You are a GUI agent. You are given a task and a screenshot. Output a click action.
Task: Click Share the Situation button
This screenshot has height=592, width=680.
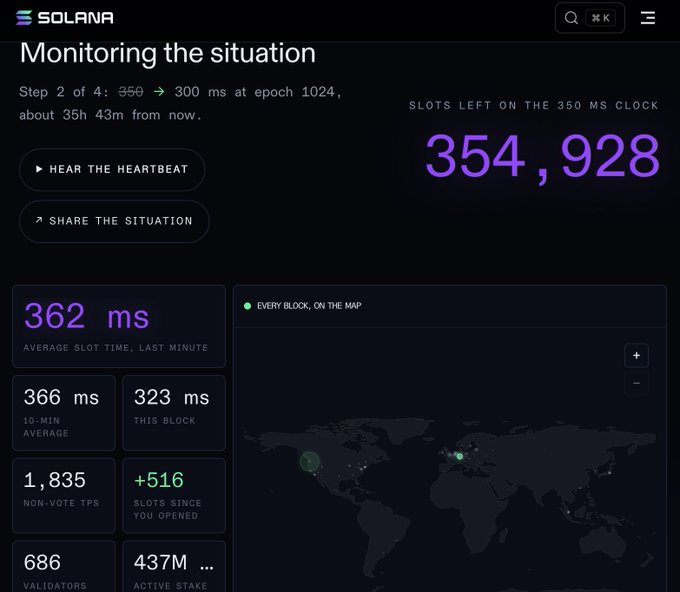(x=114, y=221)
